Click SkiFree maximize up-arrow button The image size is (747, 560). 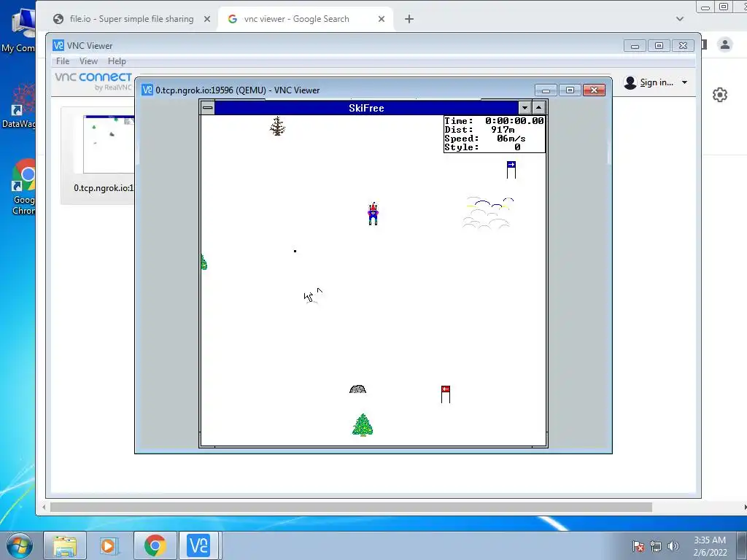coord(539,108)
